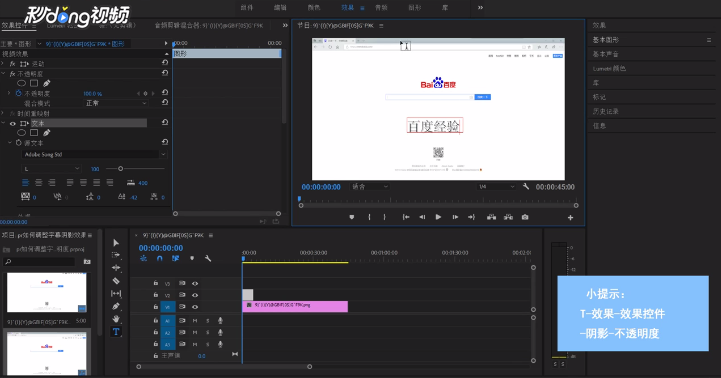Click the program monitor playhead marker
Screen dimensions: 721x378
[x=299, y=199]
